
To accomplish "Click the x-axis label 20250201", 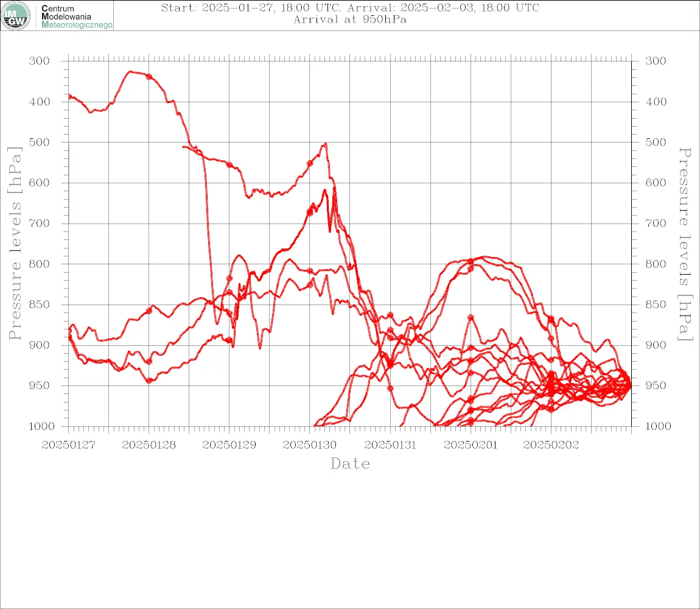I will pyautogui.click(x=471, y=445).
